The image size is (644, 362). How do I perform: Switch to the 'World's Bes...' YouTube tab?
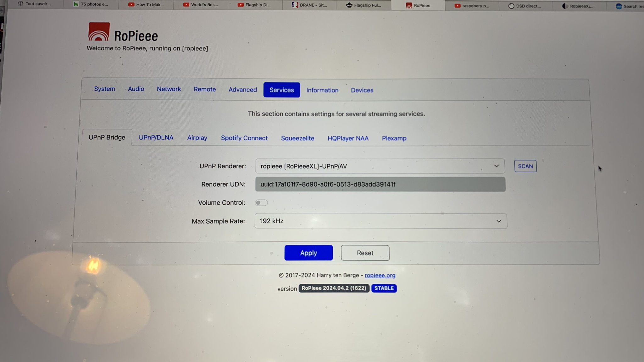tap(201, 4)
